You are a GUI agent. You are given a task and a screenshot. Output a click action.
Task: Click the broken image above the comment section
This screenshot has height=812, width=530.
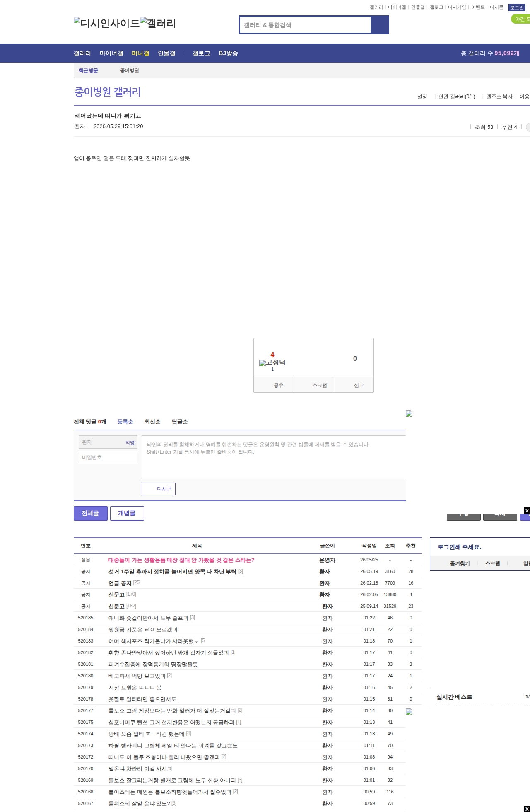point(409,413)
